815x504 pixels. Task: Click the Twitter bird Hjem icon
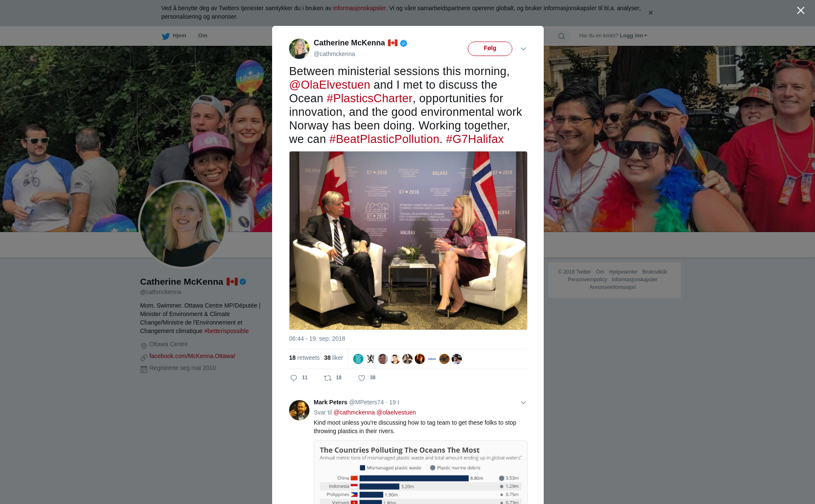click(166, 36)
